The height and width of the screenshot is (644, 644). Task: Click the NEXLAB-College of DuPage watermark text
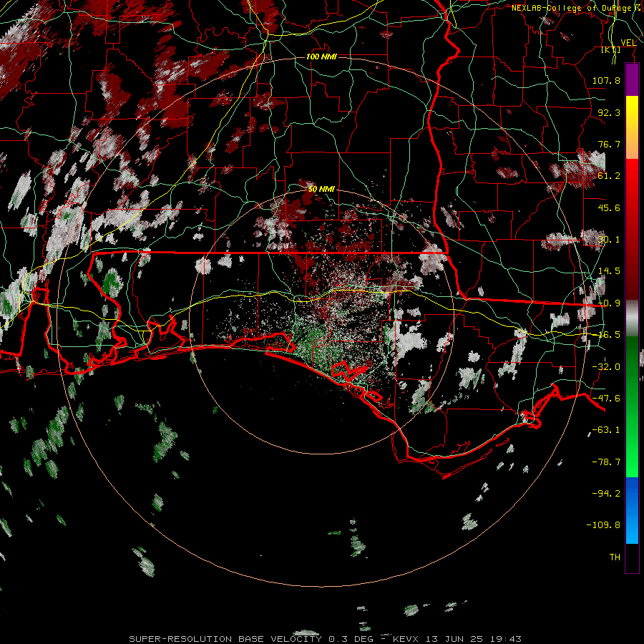click(x=577, y=8)
